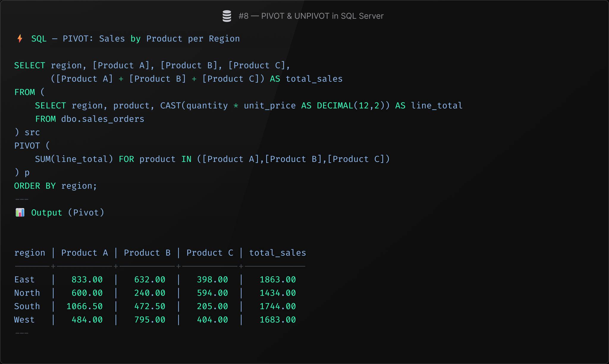Click the bar chart icon beside Output
609x364 pixels.
20,213
